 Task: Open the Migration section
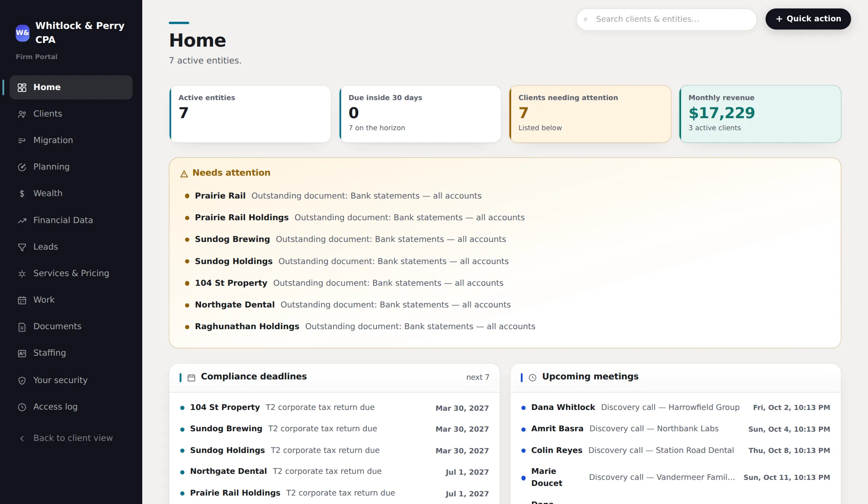tap(71, 140)
